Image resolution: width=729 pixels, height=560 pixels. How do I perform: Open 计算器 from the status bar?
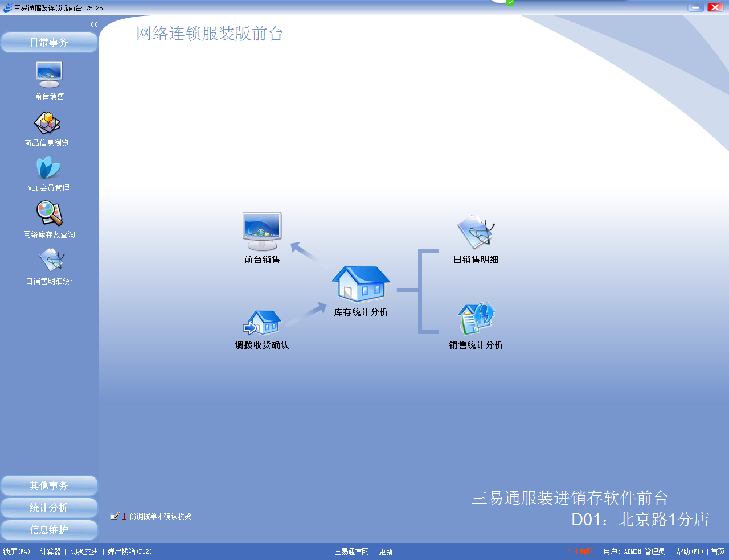[50, 551]
